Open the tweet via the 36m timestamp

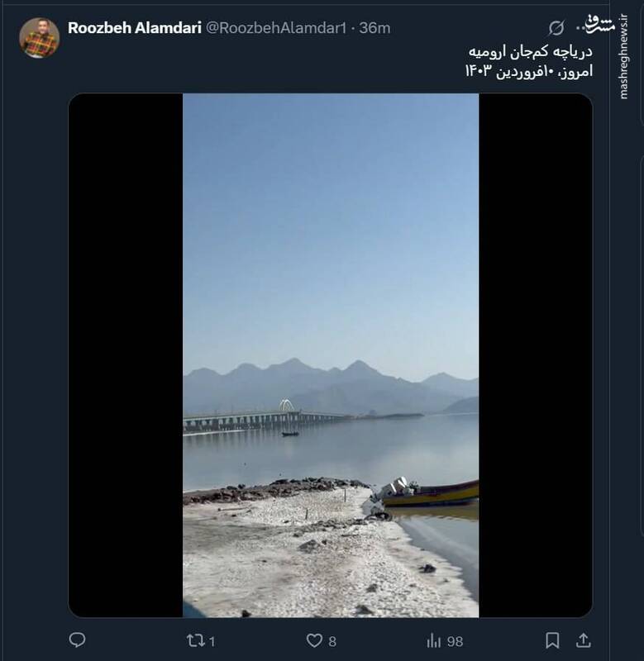374,28
